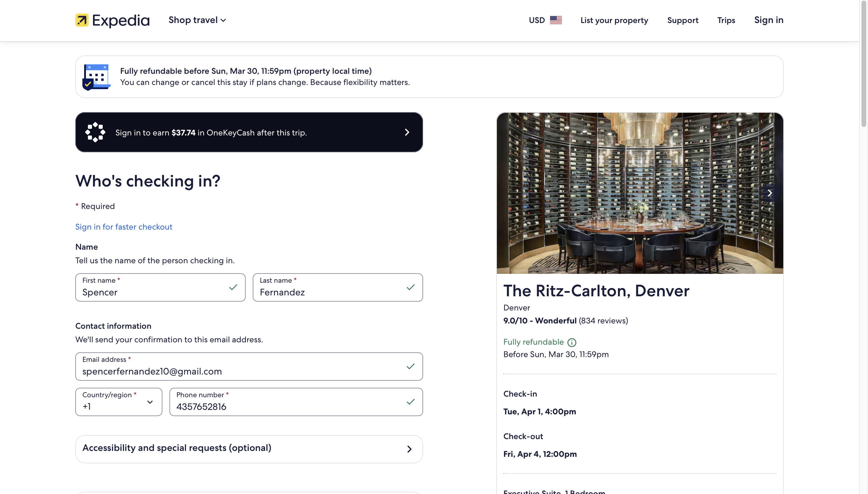
Task: Expand Accessibility and special requests
Action: click(249, 449)
